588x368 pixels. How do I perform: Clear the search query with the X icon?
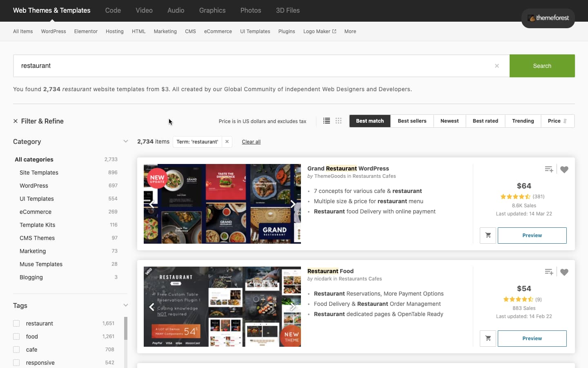[x=497, y=66]
